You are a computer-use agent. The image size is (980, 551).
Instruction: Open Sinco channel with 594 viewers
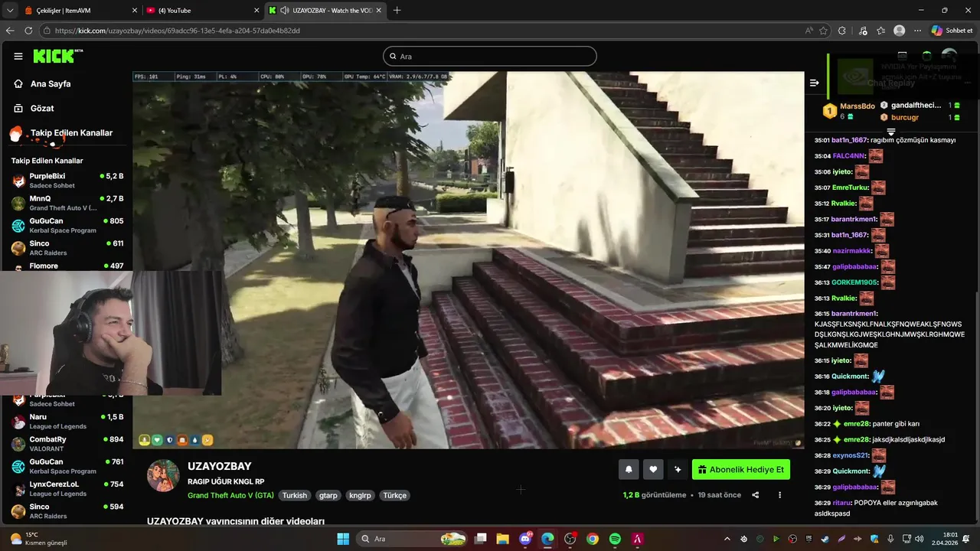click(67, 511)
